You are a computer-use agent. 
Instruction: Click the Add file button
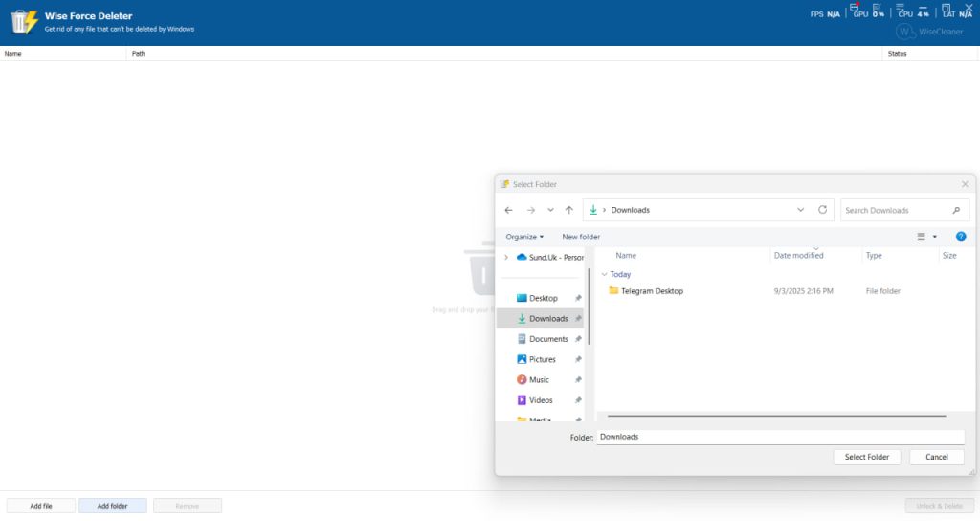coord(41,506)
